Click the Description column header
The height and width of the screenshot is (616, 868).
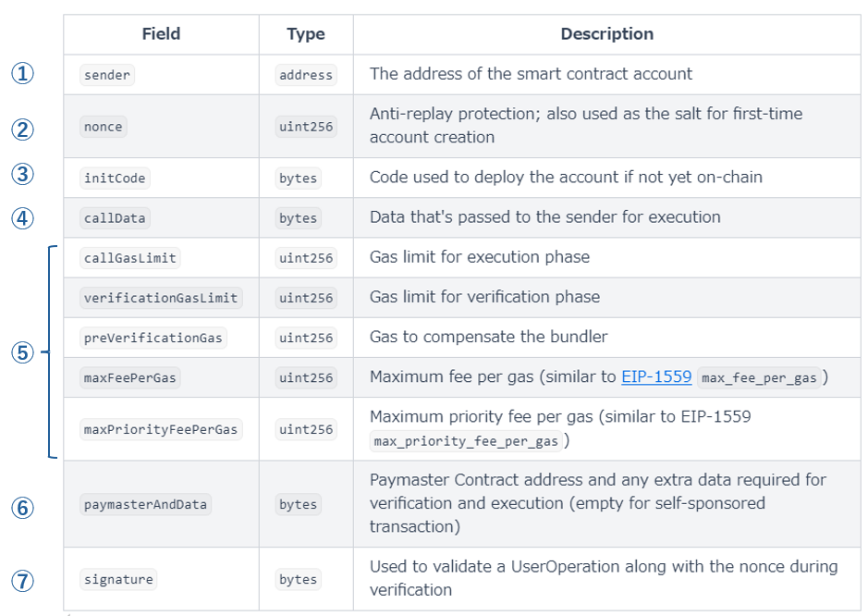tap(606, 34)
